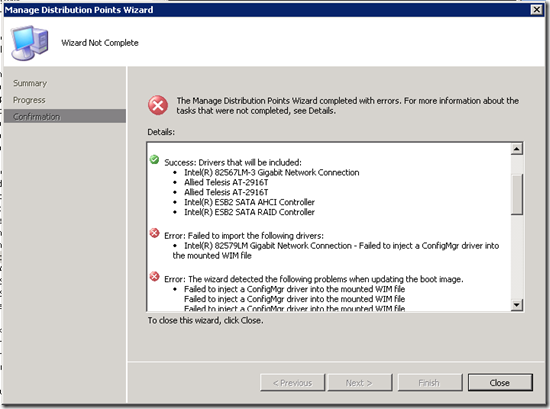Click the < Previous button
Image resolution: width=550 pixels, height=409 pixels.
[x=292, y=383]
